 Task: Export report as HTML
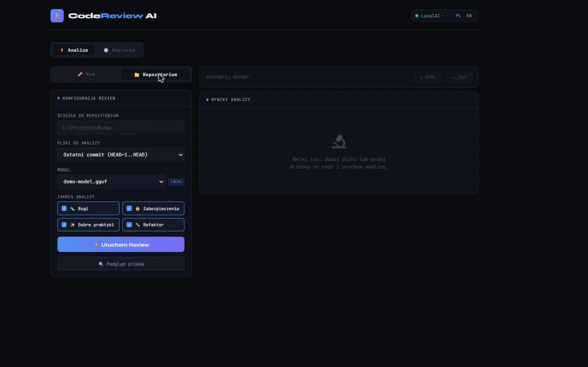(x=428, y=77)
